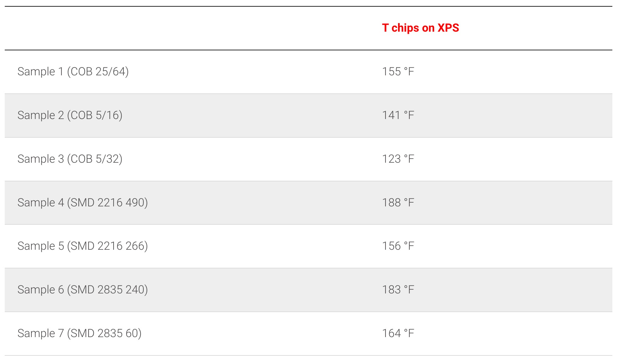Click the 'T chips on XPS' column header

[x=420, y=28]
